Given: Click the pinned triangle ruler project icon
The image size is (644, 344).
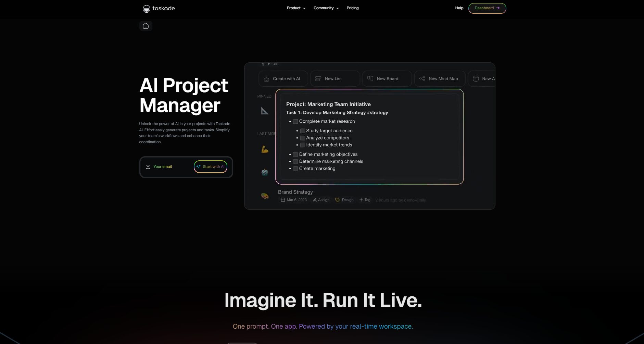Looking at the screenshot, I should [265, 111].
